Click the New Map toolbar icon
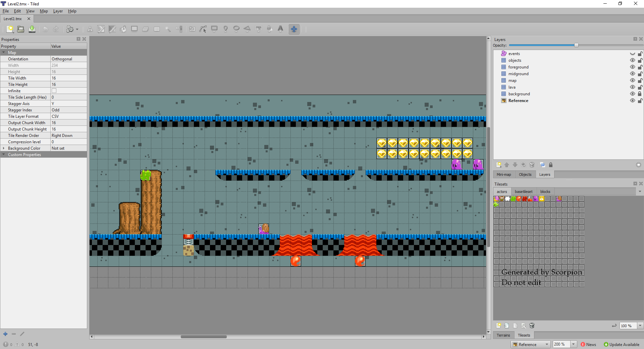 click(10, 29)
